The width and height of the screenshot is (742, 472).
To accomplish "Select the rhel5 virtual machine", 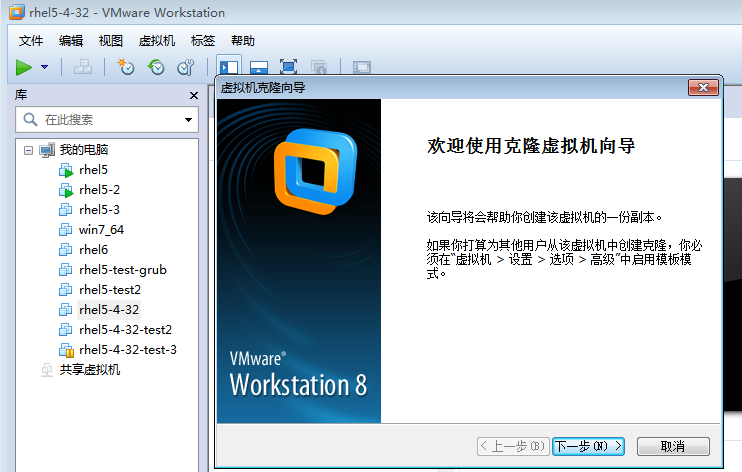I will [93, 170].
